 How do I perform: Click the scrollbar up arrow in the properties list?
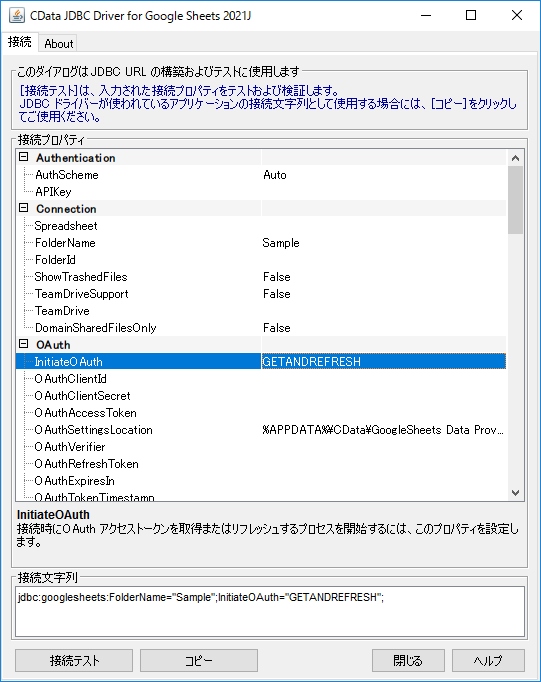point(515,158)
